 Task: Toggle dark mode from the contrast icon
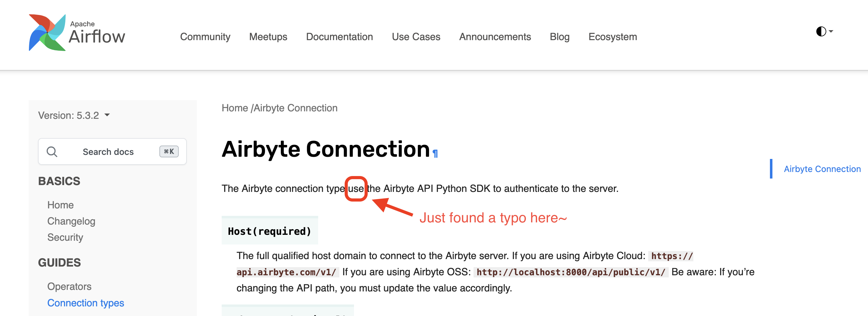coord(821,31)
